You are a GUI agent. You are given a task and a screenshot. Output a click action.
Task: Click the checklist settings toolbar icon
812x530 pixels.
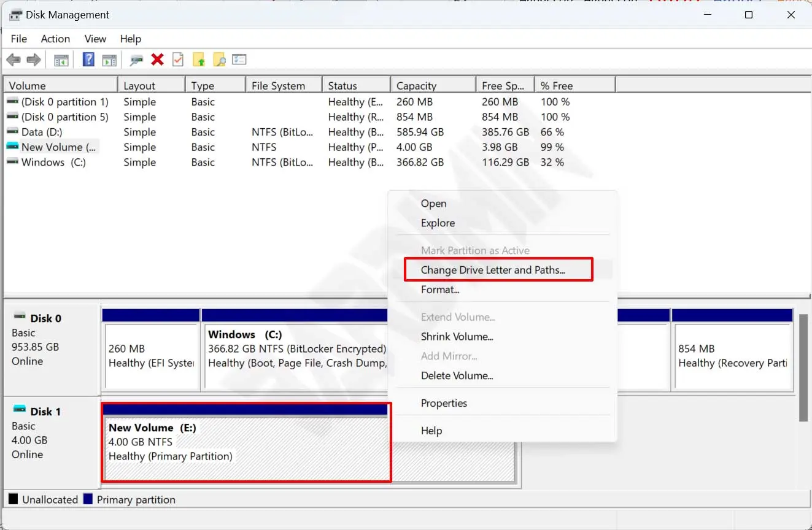click(x=239, y=60)
